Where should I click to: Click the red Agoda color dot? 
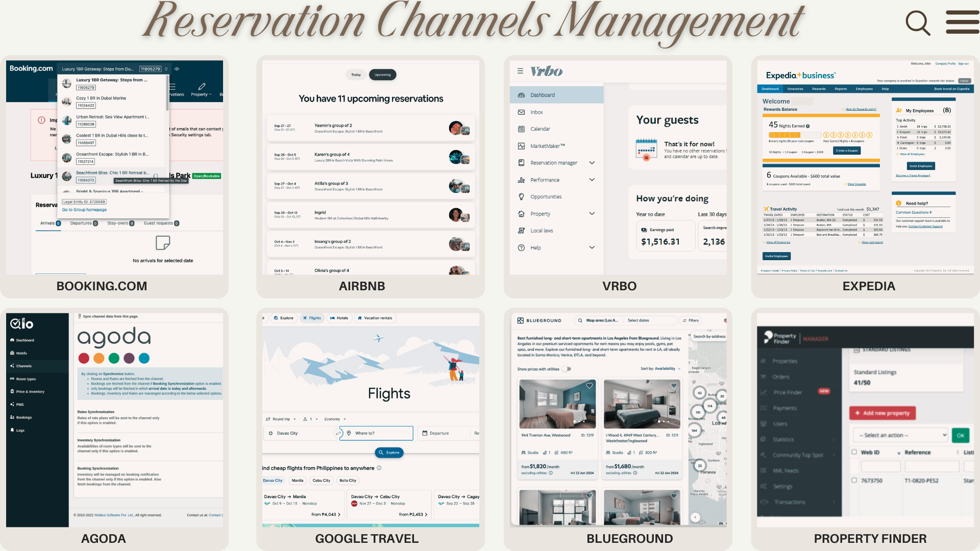[84, 358]
